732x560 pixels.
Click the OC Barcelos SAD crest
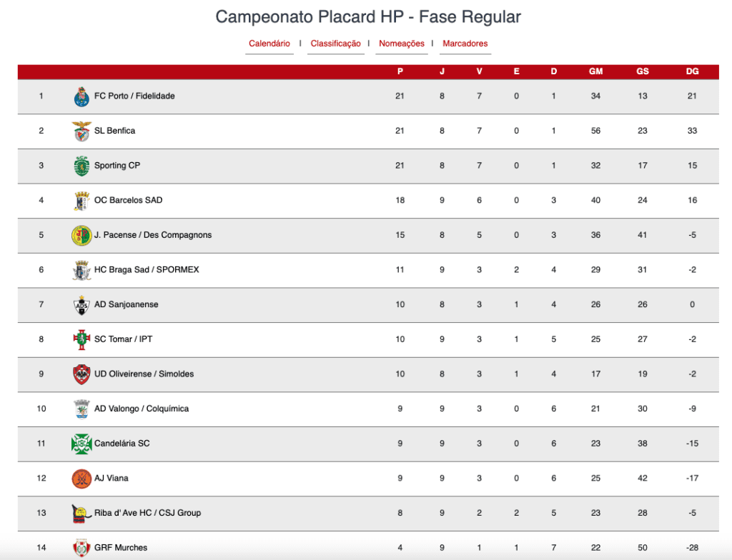[81, 201]
